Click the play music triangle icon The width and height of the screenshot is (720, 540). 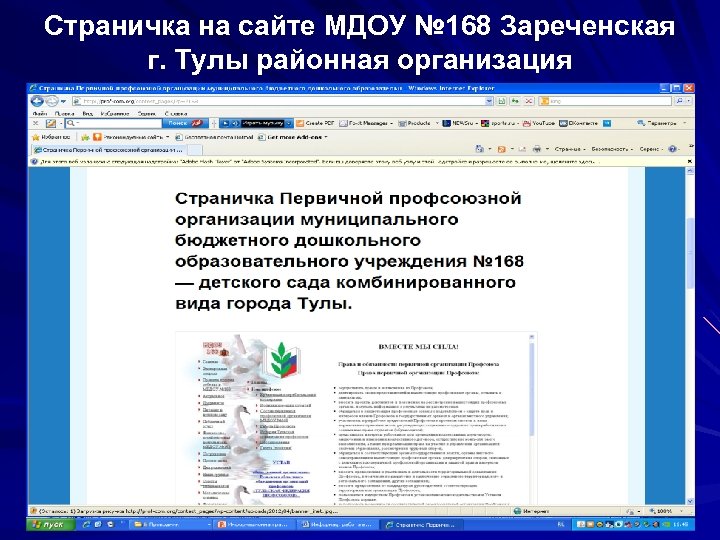point(225,124)
